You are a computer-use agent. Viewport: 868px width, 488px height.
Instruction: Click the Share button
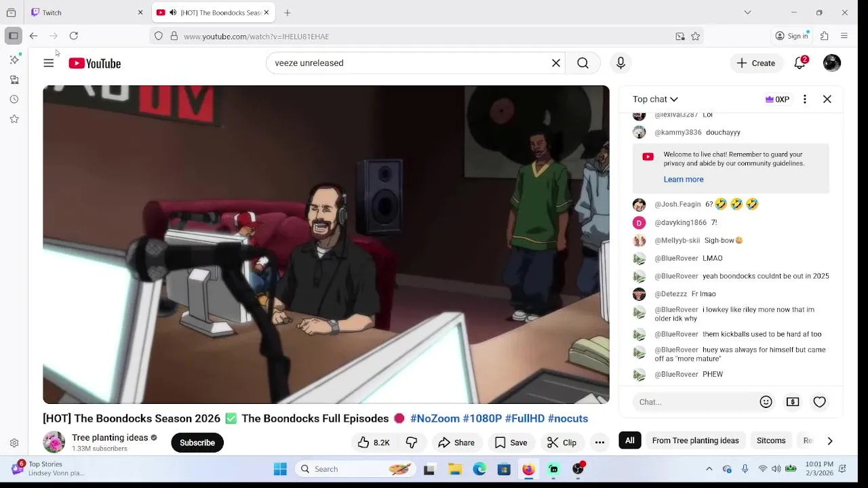(456, 443)
